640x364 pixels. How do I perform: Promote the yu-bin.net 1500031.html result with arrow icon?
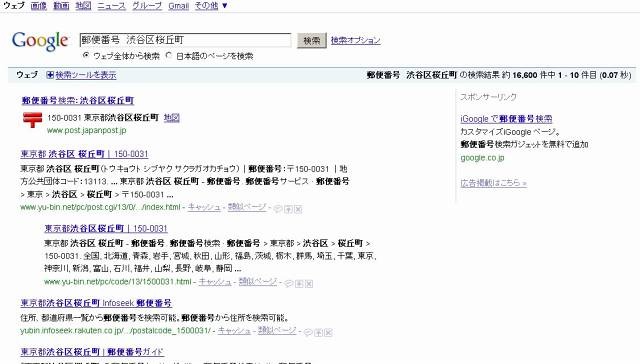pyautogui.click(x=299, y=283)
